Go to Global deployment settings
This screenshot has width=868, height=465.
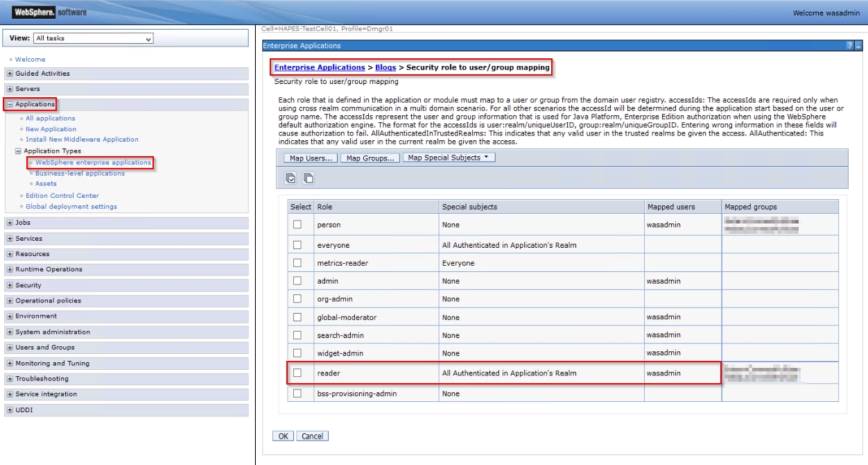[x=71, y=206]
